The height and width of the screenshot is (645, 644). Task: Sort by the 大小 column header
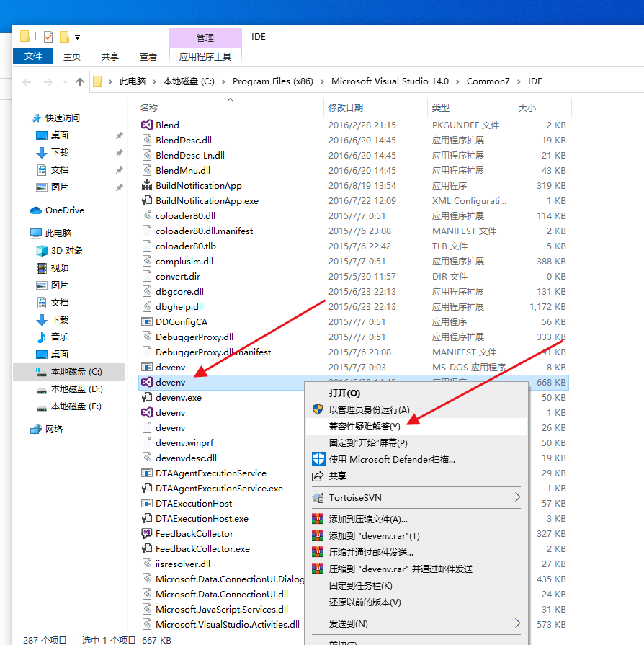coord(542,108)
